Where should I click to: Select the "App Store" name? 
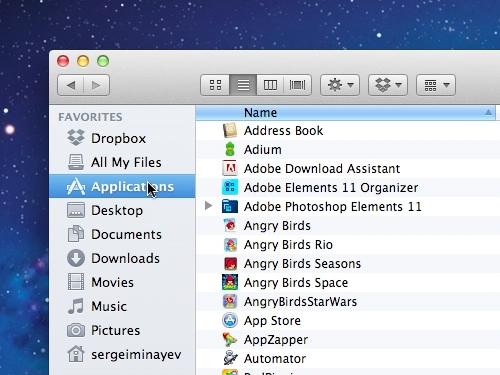click(x=272, y=321)
